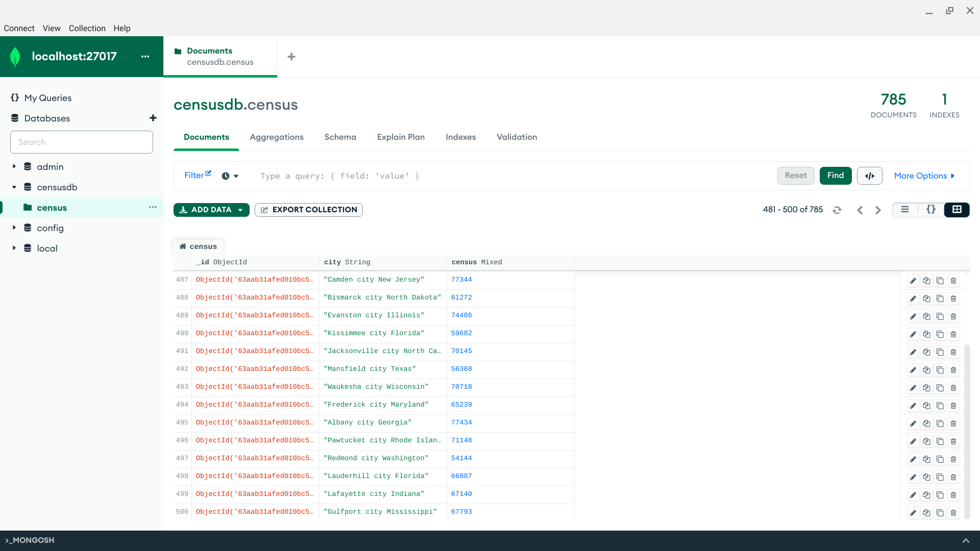This screenshot has width=980, height=551.
Task: Toggle the table view of documents
Action: (957, 209)
